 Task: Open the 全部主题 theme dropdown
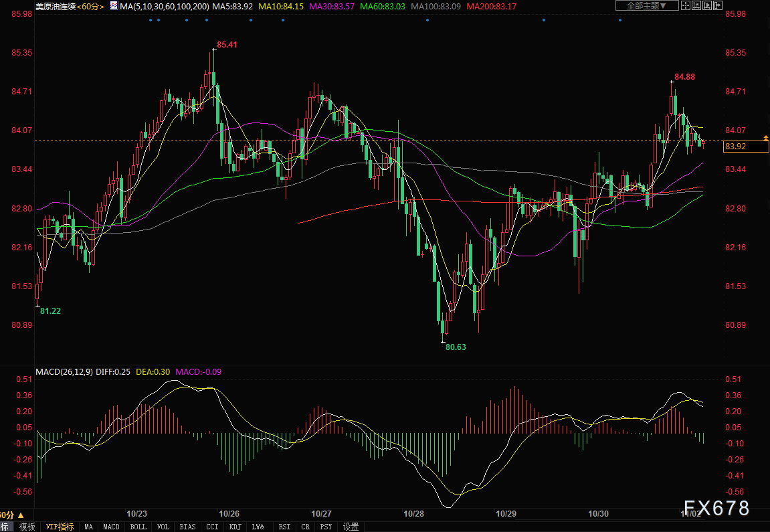pyautogui.click(x=647, y=5)
